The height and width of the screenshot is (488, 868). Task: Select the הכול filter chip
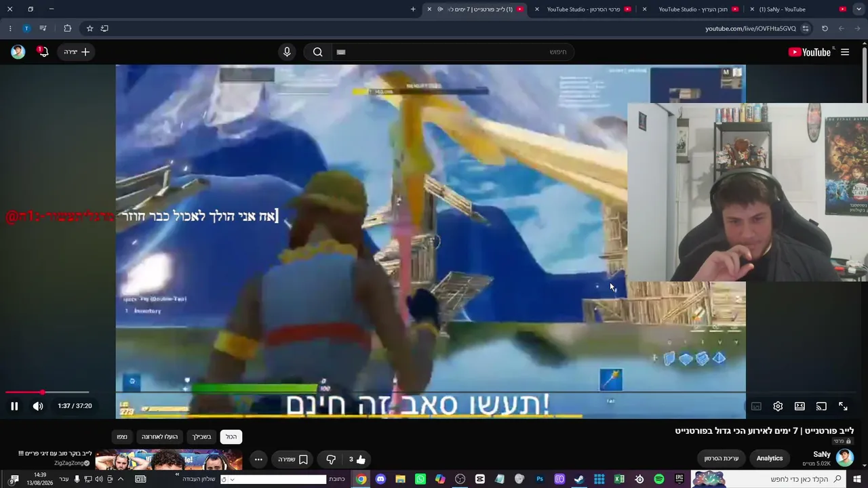[x=231, y=437]
